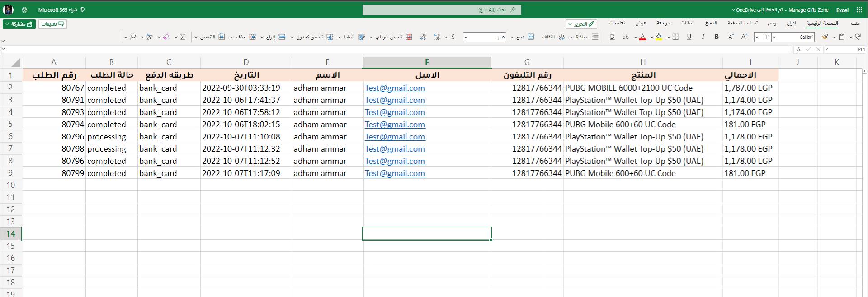Click the Buy Microsoft 365 diamond icon
The height and width of the screenshot is (297, 868).
[82, 9]
